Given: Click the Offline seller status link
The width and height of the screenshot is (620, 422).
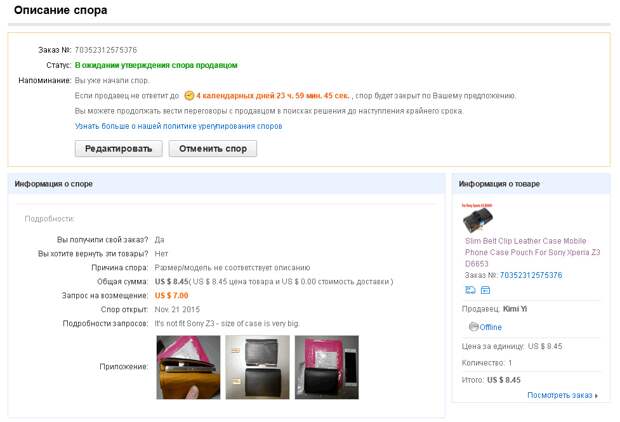Looking at the screenshot, I should 490,327.
